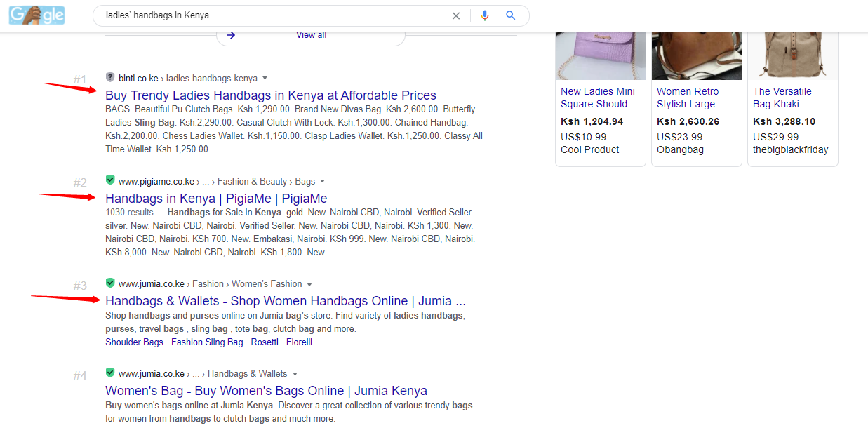This screenshot has height=428, width=868.
Task: Click the Google logo
Action: point(37,15)
